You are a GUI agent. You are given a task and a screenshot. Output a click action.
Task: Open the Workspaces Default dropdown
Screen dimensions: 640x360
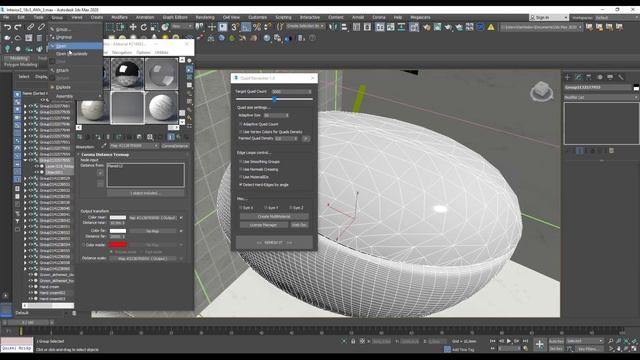(616, 18)
